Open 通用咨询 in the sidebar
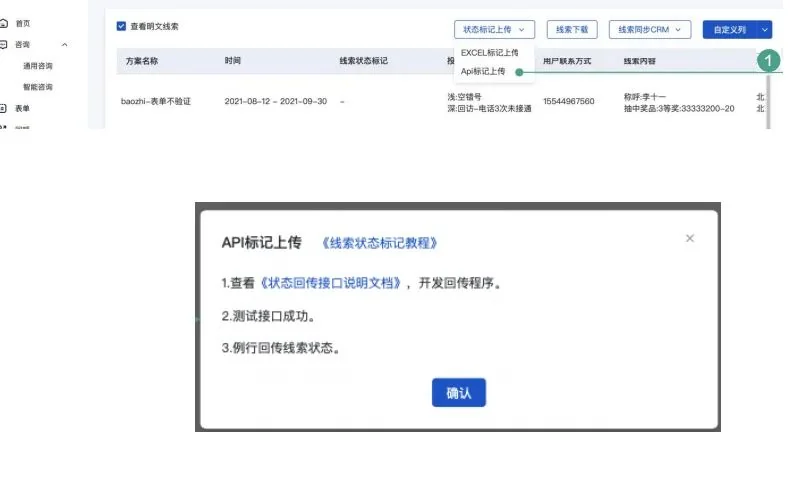791x502 pixels. click(38, 66)
